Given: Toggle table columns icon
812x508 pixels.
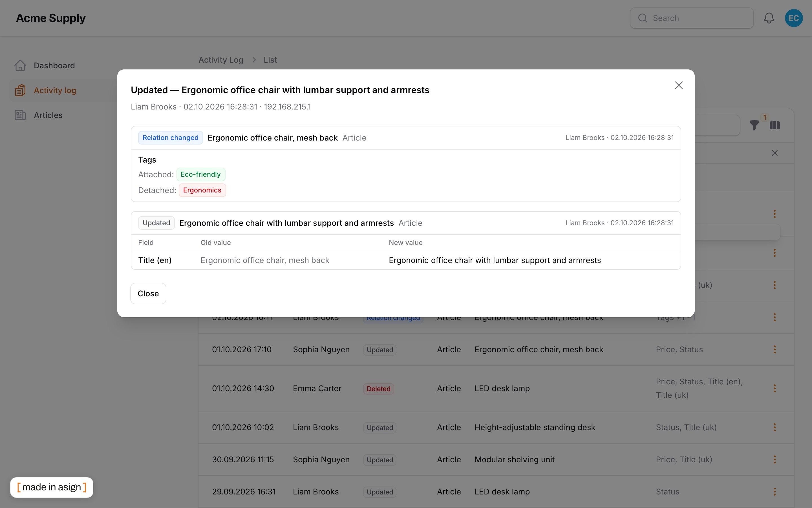Looking at the screenshot, I should pyautogui.click(x=775, y=125).
